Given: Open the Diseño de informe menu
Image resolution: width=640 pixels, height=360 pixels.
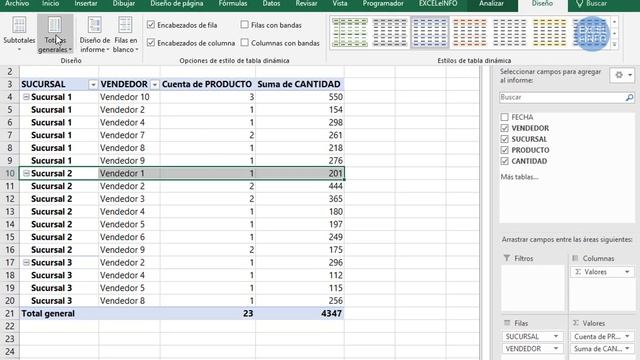Looking at the screenshot, I should (95, 34).
